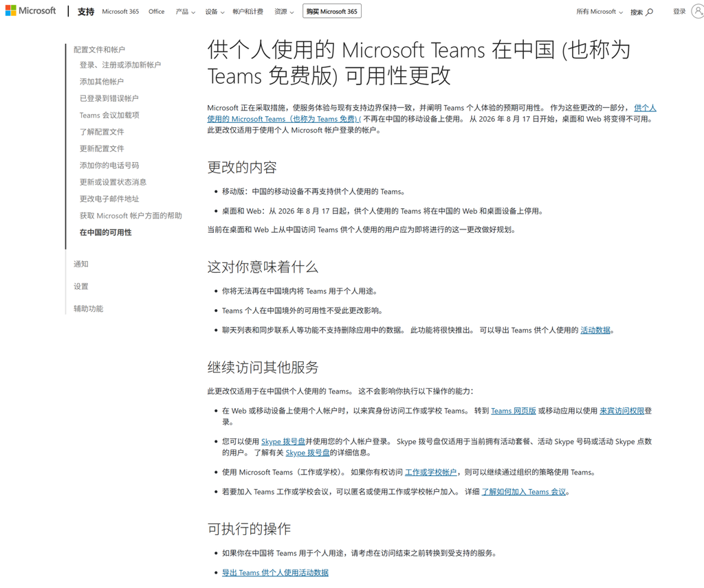This screenshot has height=588, width=704.
Task: Select 在中国的可用性 in sidebar
Action: pos(105,232)
